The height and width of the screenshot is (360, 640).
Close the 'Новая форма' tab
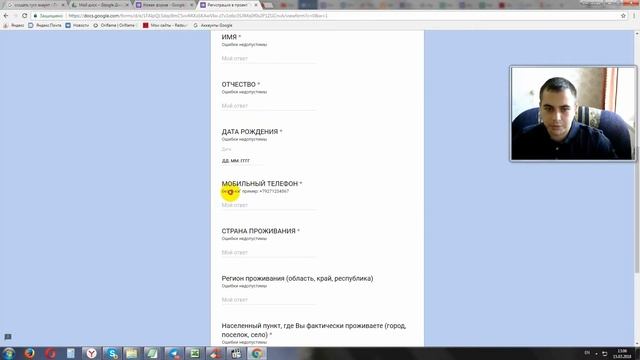click(192, 5)
